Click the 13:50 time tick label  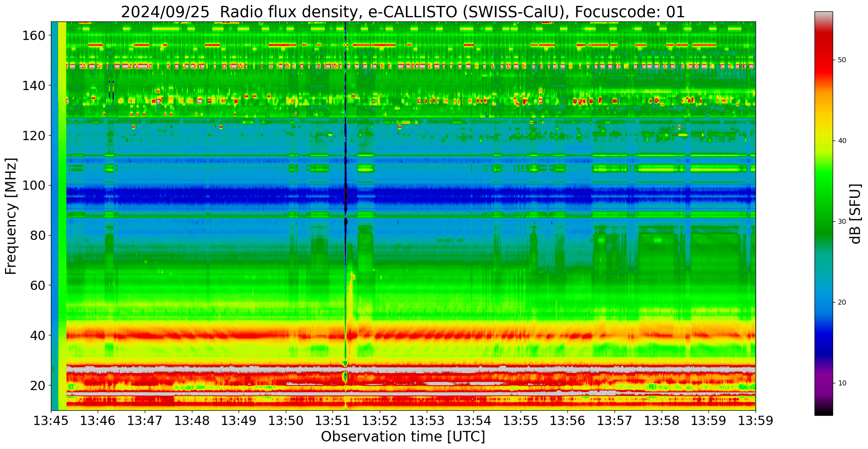coord(286,420)
